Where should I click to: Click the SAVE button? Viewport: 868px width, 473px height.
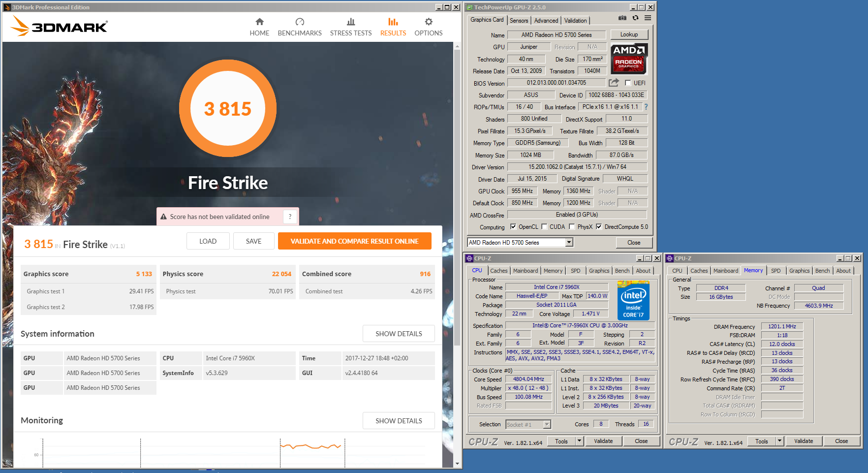click(253, 241)
